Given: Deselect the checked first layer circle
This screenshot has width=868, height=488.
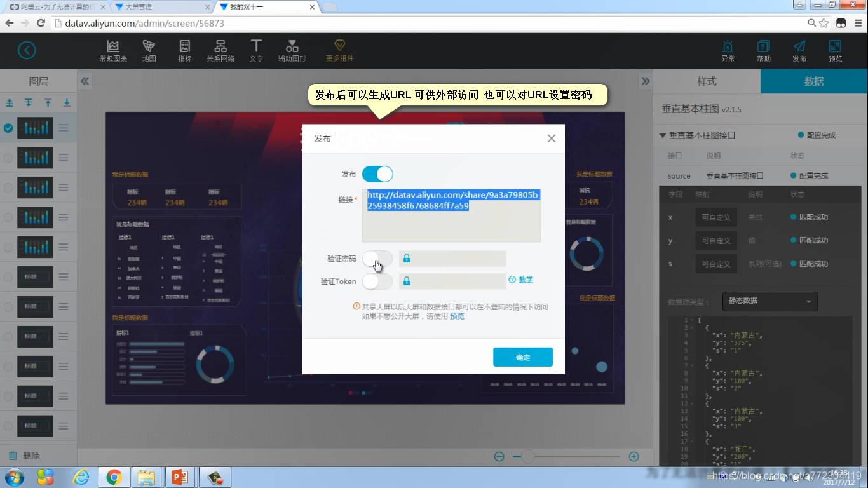Looking at the screenshot, I should [8, 128].
